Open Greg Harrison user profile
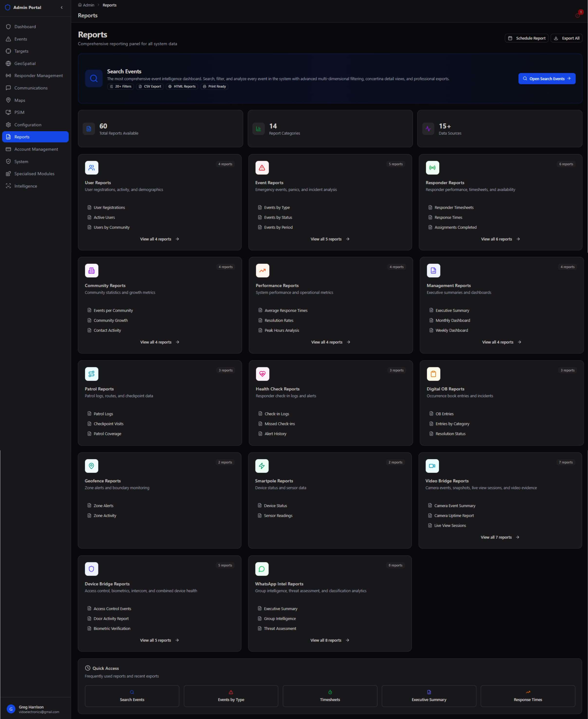 pos(35,709)
